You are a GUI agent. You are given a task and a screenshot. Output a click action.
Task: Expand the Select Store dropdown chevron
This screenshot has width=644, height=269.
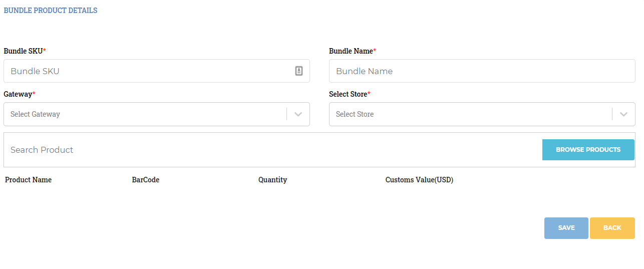click(623, 114)
